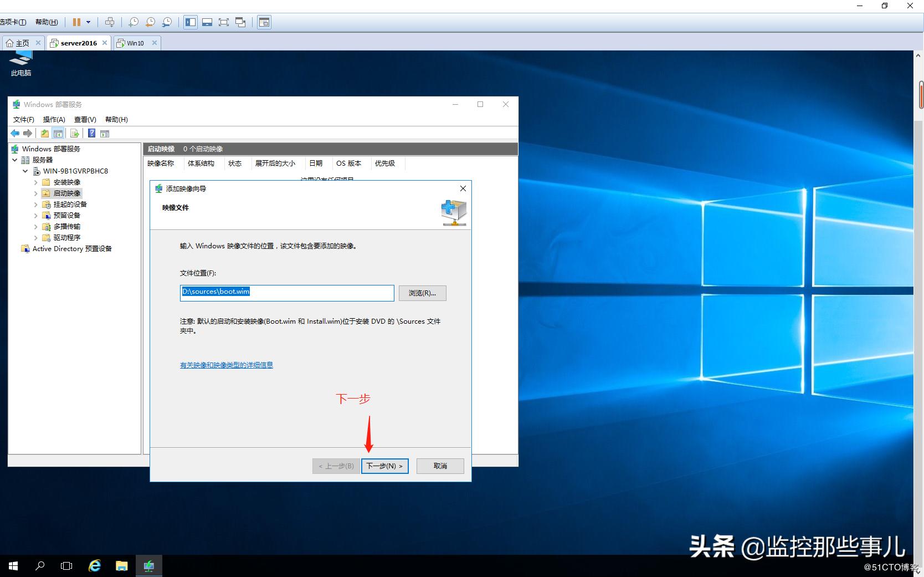Click the 下一步(N) button to continue the wizard
924x577 pixels.
pyautogui.click(x=384, y=466)
